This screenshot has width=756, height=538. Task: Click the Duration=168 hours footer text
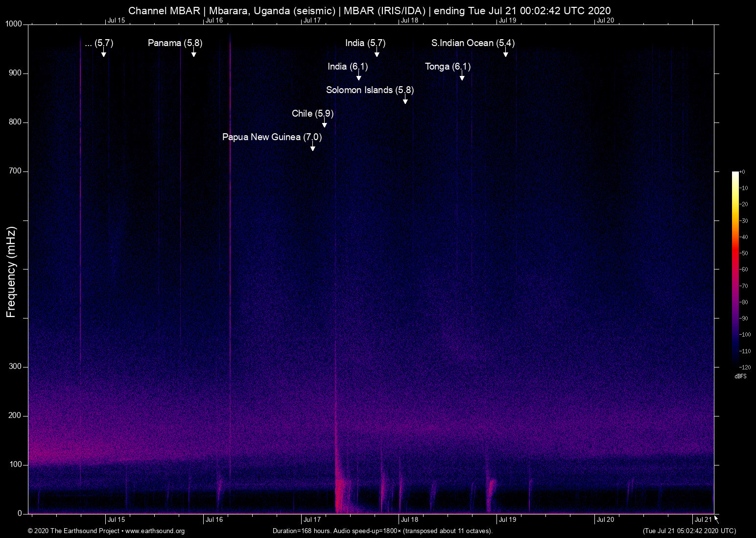[x=382, y=531]
